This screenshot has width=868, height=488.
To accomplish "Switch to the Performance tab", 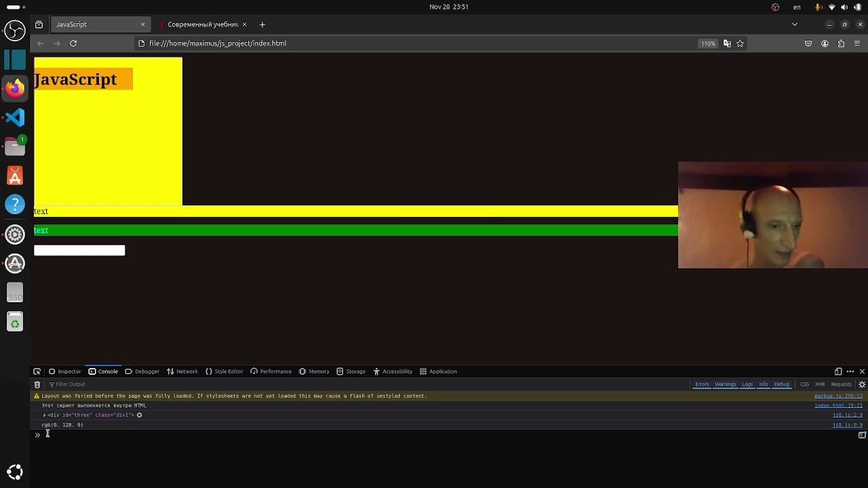I will [x=271, y=371].
